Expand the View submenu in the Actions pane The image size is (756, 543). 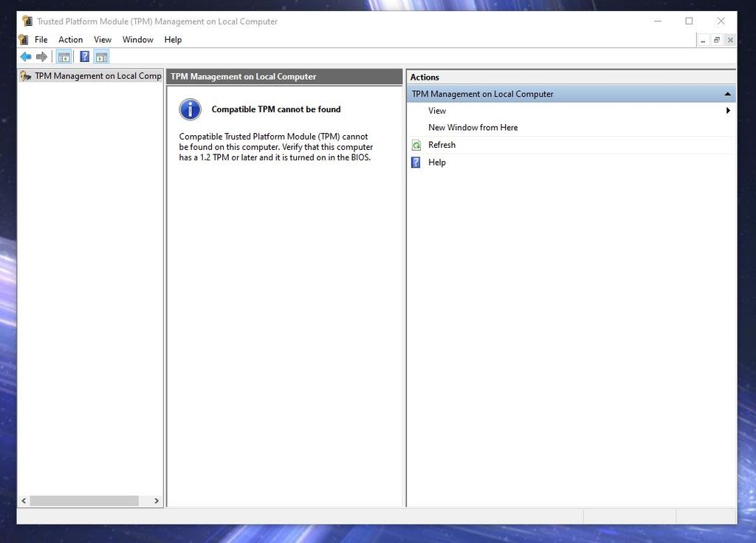pyautogui.click(x=728, y=110)
